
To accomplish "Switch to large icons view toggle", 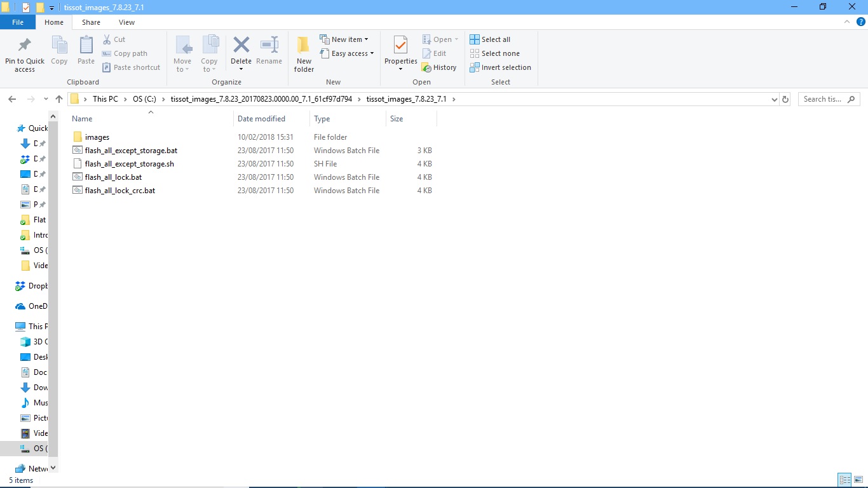I will click(858, 480).
